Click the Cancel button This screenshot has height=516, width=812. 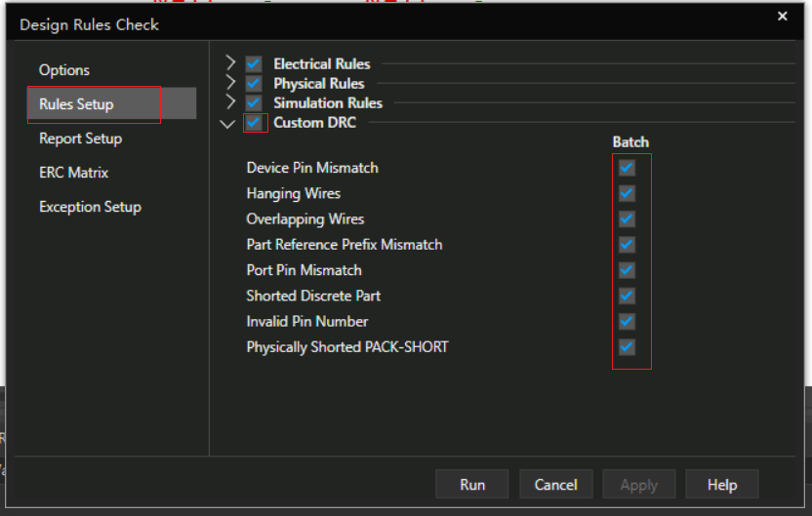pos(555,485)
